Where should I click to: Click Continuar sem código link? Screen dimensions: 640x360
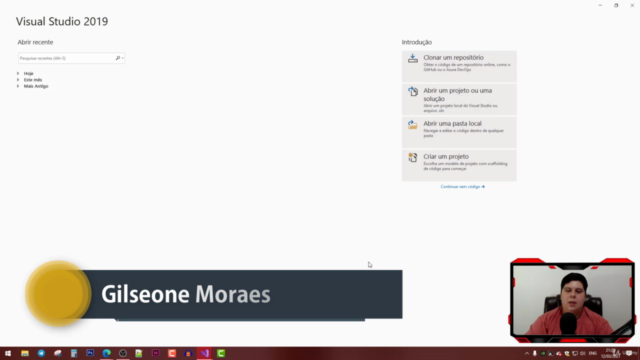click(462, 187)
